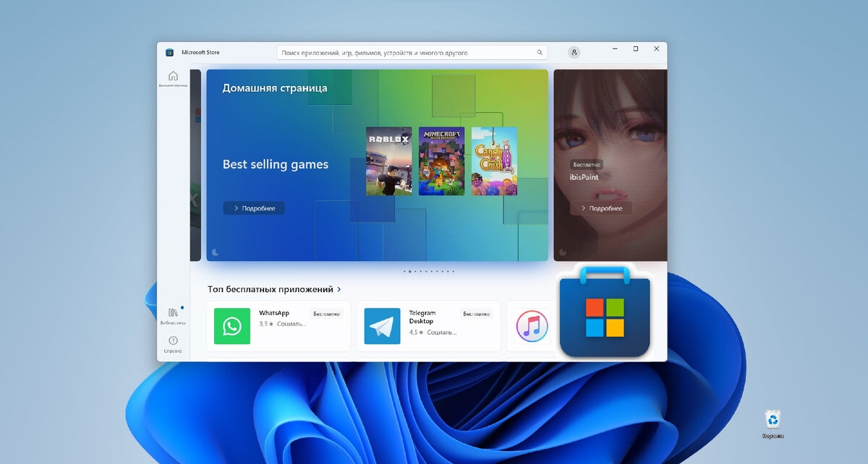The height and width of the screenshot is (464, 868).
Task: Select the last carousel page dot
Action: pos(453,272)
